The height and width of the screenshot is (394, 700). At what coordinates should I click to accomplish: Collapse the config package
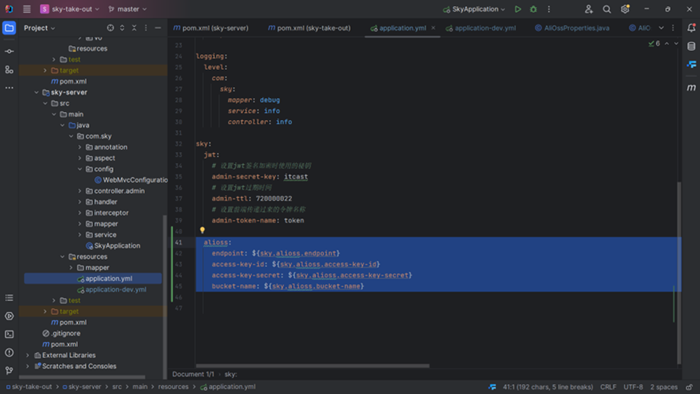80,169
